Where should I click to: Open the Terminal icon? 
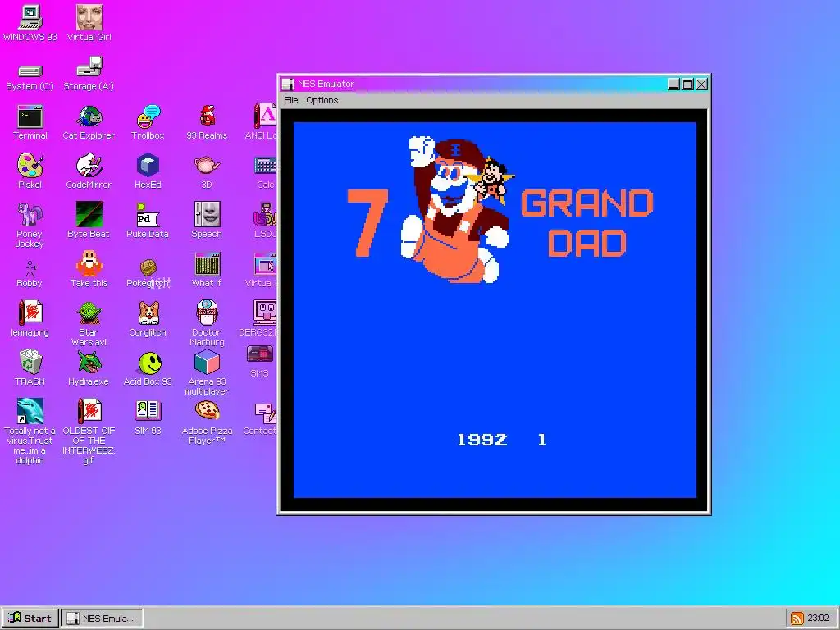pos(30,116)
